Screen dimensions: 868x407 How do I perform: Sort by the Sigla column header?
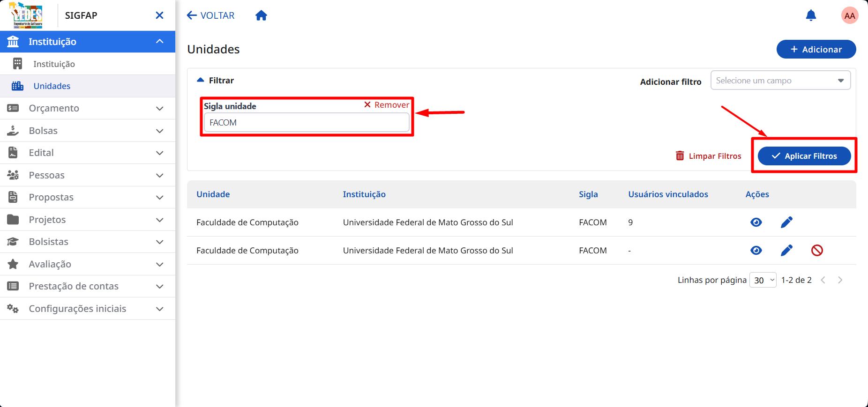click(588, 194)
